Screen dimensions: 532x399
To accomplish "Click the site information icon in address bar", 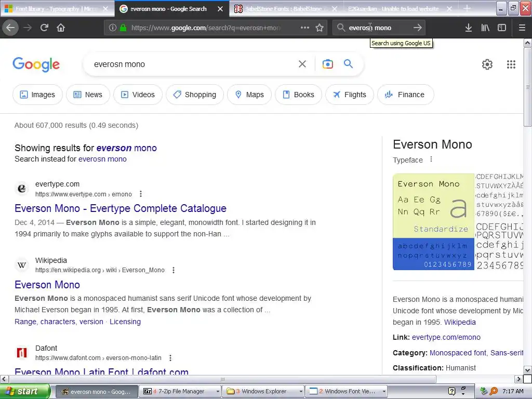I will 113,28.
